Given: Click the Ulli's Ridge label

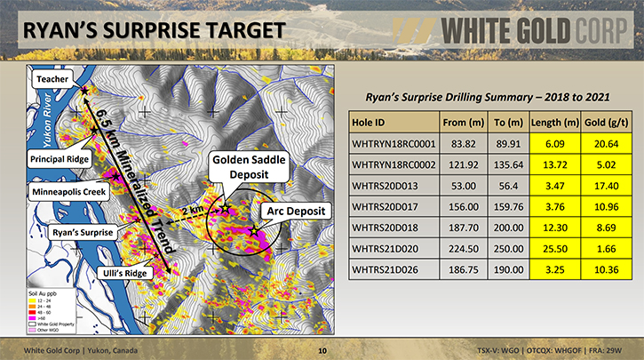Looking at the screenshot, I should tap(125, 273).
